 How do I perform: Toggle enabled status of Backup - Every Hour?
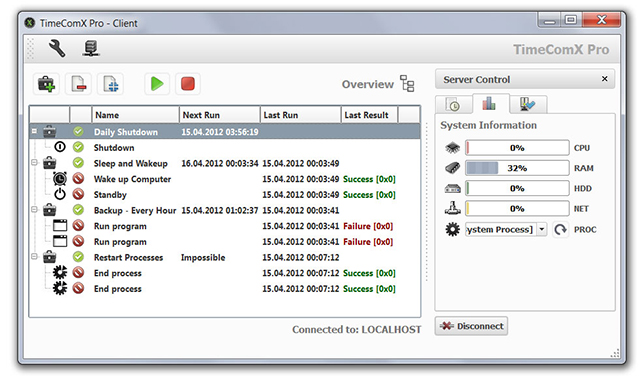78,210
